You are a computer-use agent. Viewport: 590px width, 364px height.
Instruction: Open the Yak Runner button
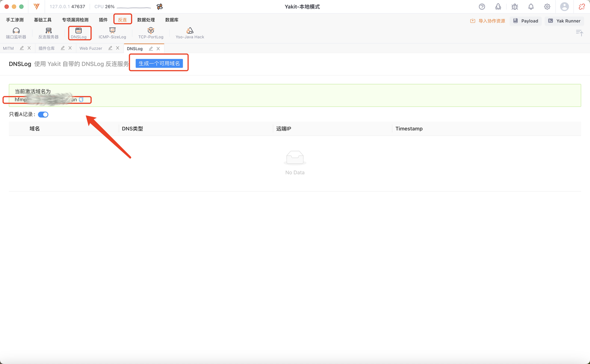564,21
